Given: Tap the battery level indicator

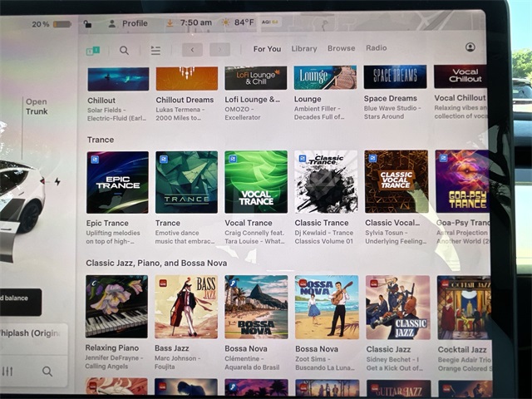Looking at the screenshot, I should (62, 24).
